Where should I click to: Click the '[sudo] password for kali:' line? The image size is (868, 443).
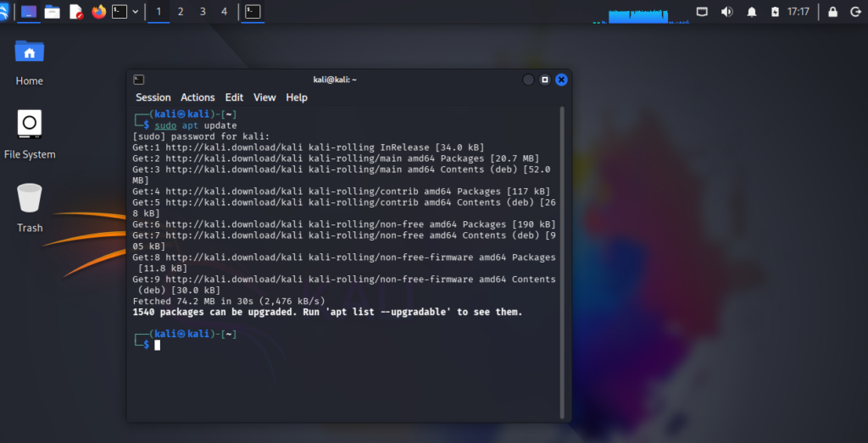(x=201, y=136)
